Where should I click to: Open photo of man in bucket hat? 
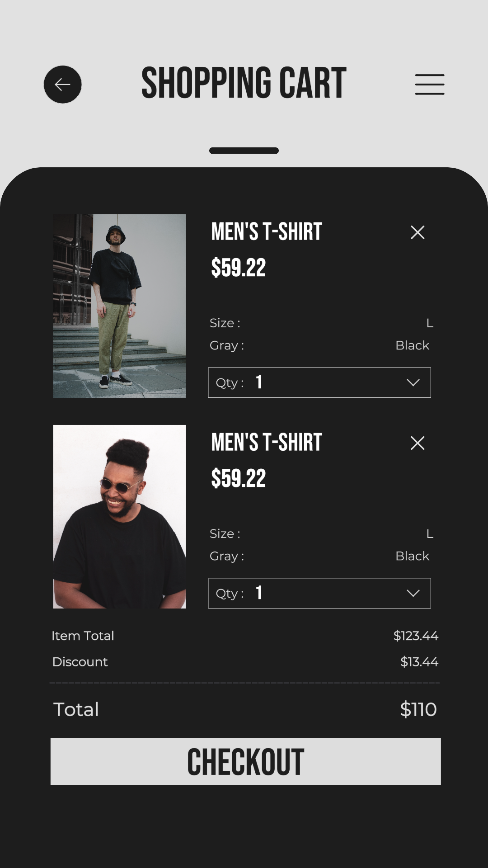[x=119, y=306]
